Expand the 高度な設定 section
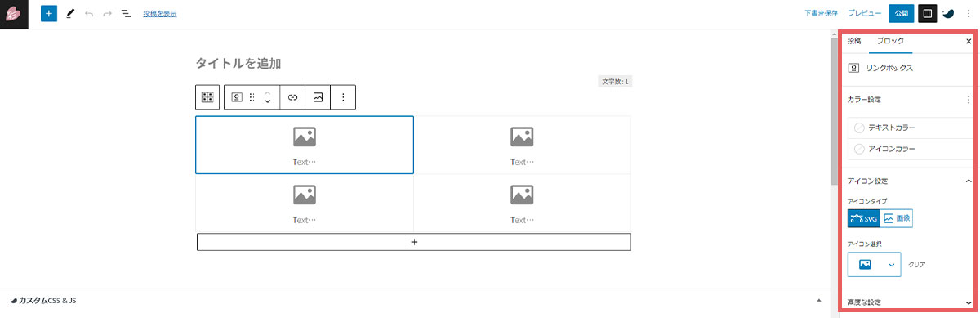 [908, 302]
